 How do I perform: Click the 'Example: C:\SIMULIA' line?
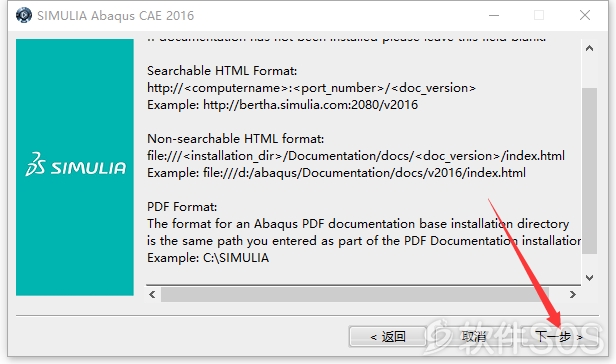[x=208, y=258]
